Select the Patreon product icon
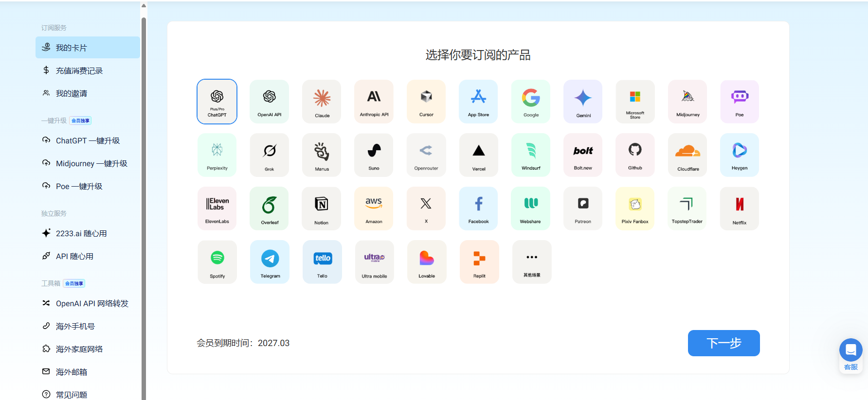This screenshot has height=400, width=868. 583,209
